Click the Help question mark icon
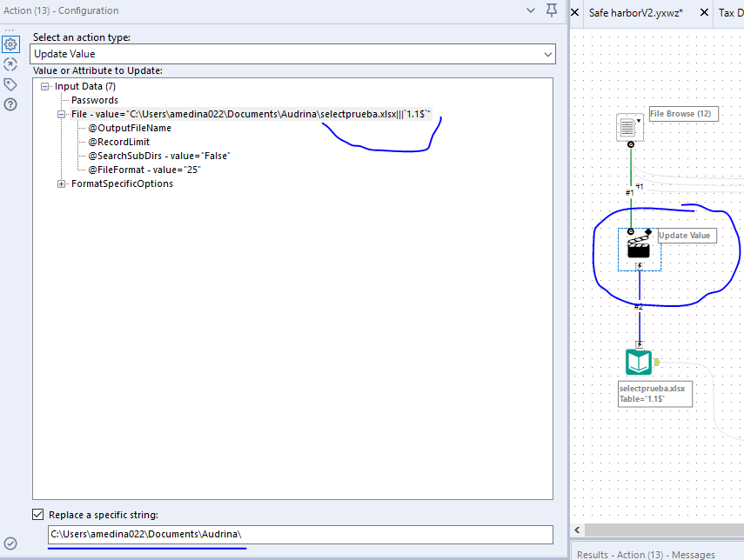The width and height of the screenshot is (744, 560). 11,103
